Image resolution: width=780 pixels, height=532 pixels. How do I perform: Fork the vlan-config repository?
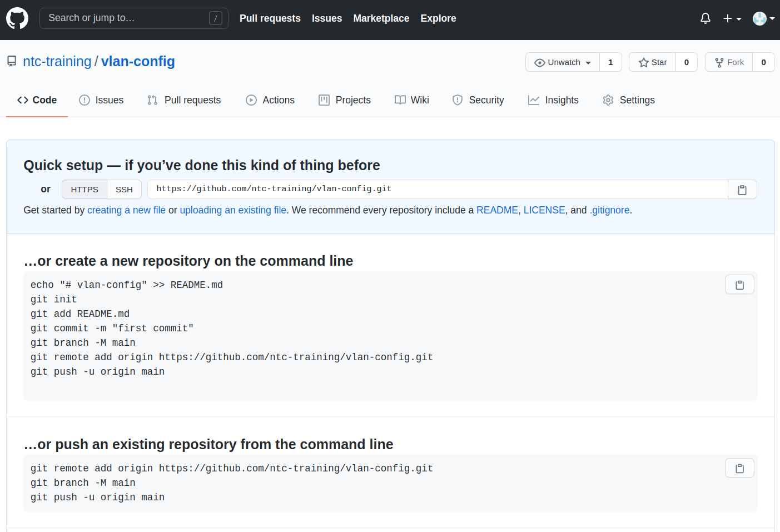coord(729,62)
